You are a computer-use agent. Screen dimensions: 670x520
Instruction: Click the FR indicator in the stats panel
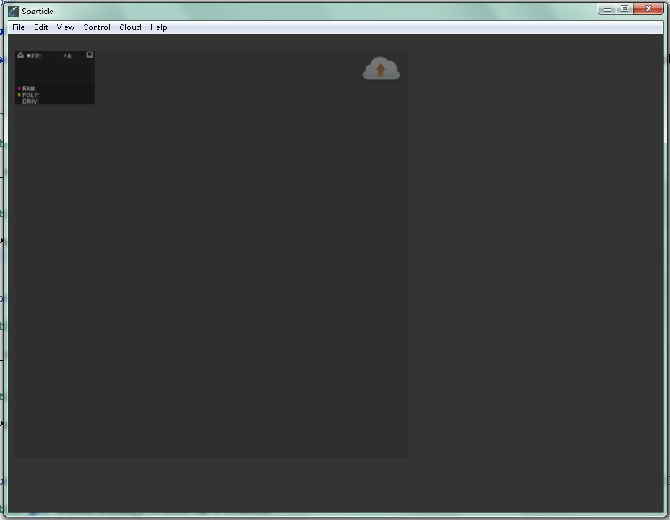click(34, 56)
